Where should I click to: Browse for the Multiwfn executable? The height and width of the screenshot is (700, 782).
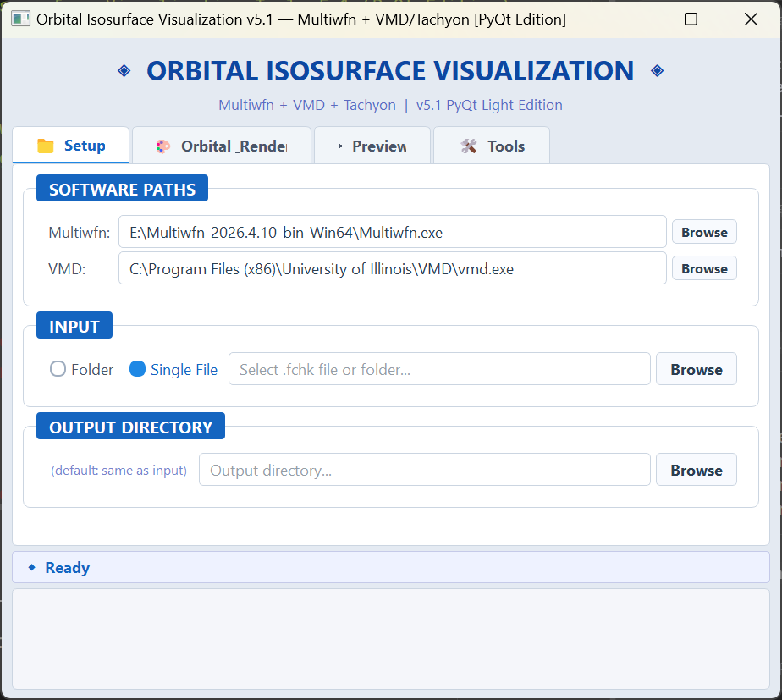click(704, 232)
